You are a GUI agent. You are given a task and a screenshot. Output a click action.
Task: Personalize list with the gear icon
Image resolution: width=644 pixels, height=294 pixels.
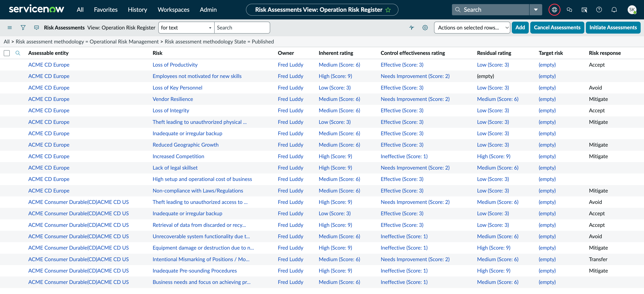click(x=425, y=28)
